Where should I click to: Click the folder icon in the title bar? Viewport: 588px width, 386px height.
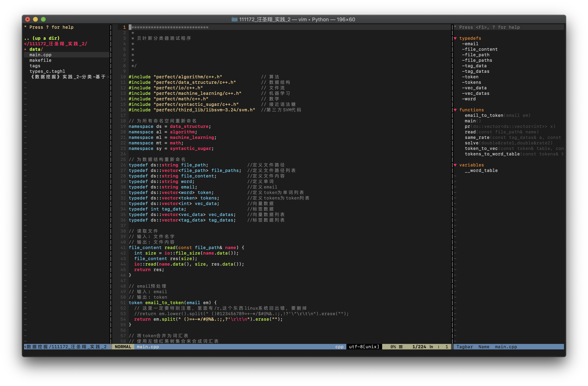pos(234,19)
